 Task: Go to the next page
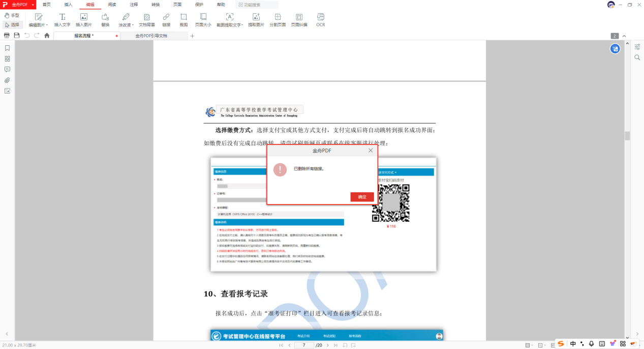tap(327, 345)
